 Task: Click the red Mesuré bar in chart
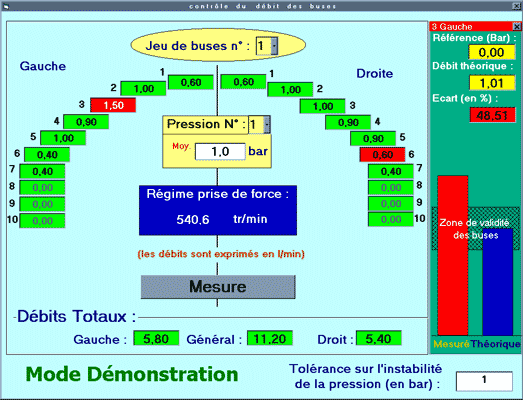(x=453, y=256)
